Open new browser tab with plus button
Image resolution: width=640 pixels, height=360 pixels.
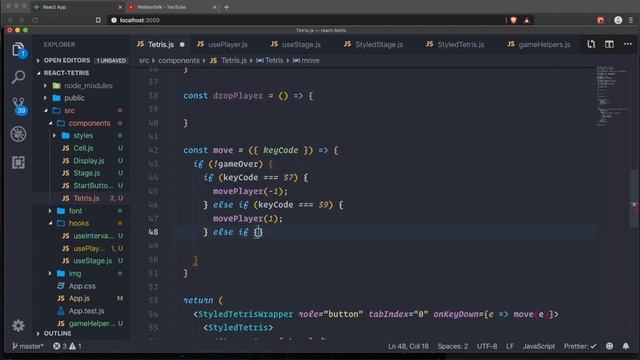227,7
